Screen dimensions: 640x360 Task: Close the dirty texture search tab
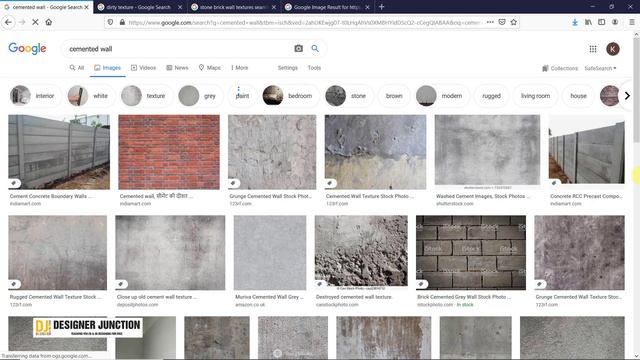pos(180,7)
